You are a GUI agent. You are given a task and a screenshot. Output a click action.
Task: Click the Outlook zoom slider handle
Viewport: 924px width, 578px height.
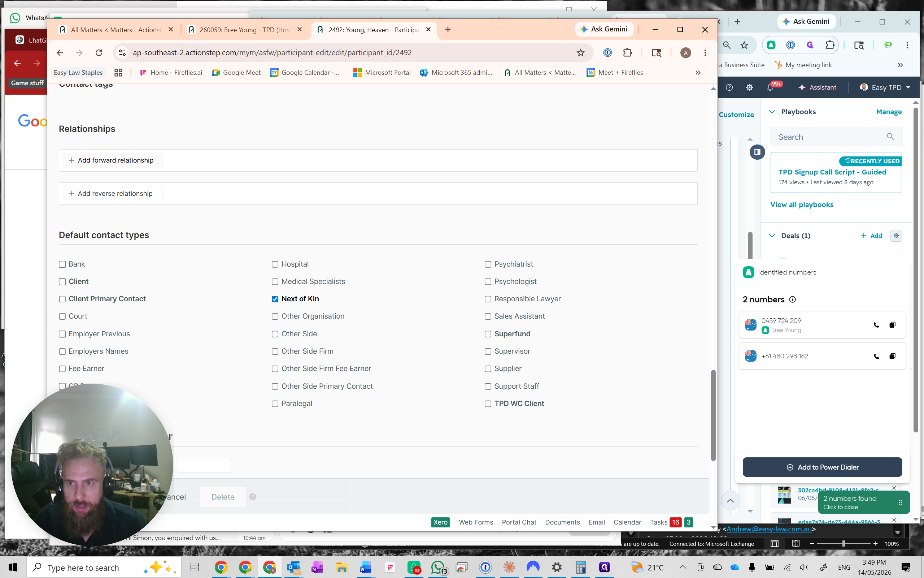[844, 544]
